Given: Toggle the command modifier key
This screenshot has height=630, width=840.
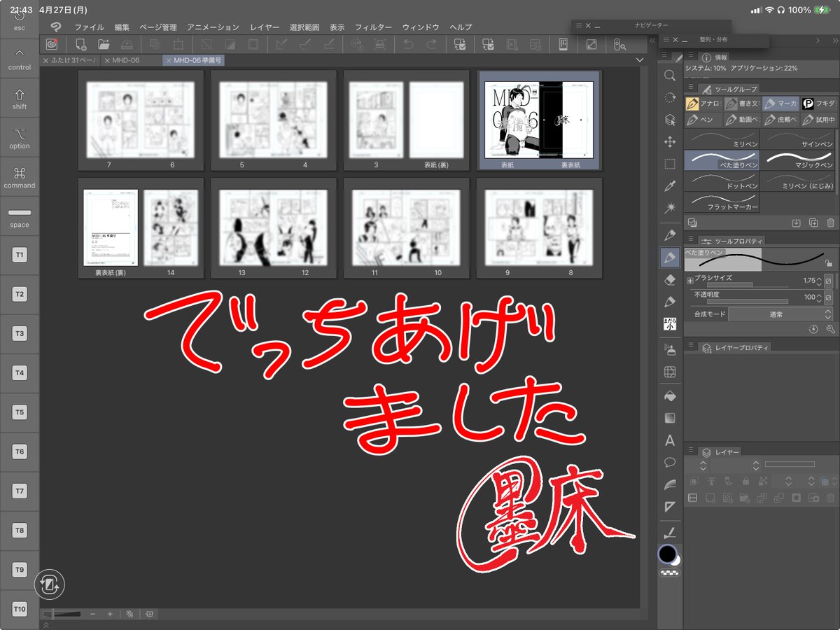Looking at the screenshot, I should (x=20, y=177).
